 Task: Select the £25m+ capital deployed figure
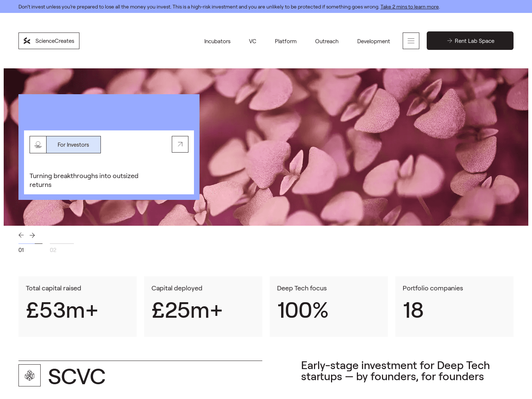[187, 310]
